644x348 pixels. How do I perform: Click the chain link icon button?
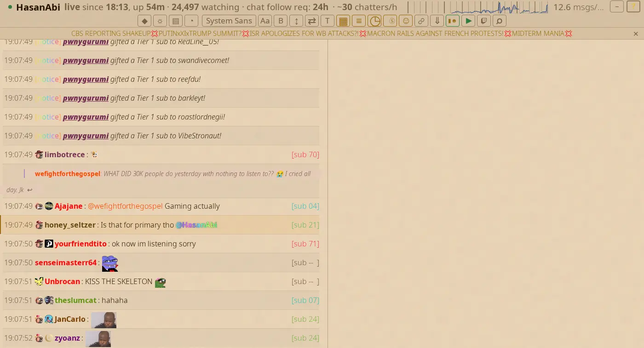pyautogui.click(x=421, y=21)
